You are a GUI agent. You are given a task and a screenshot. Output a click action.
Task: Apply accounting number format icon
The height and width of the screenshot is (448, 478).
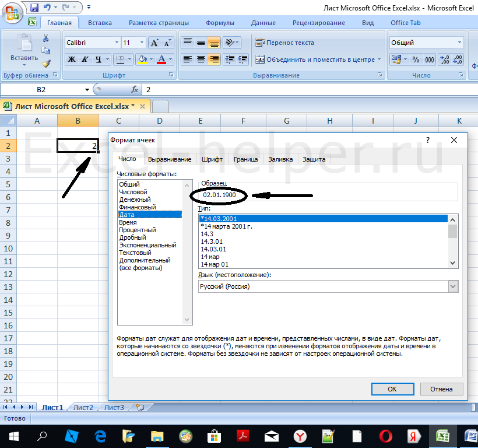(x=396, y=60)
